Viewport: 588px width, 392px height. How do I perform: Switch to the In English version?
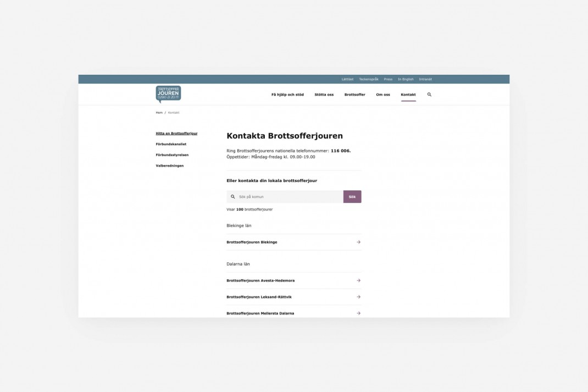coord(406,79)
